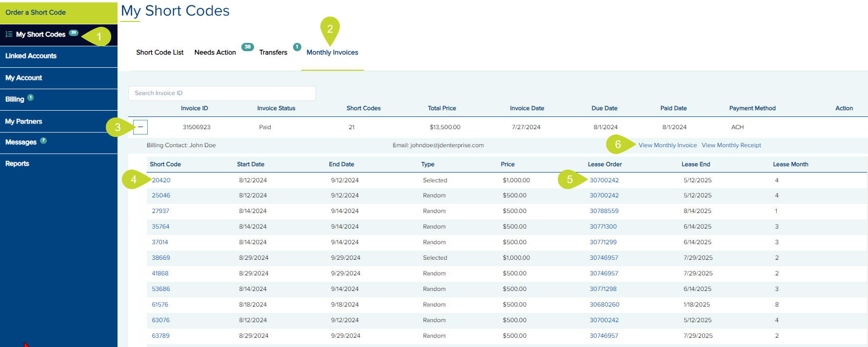Viewport: 868px width, 347px height.
Task: Click the Lease Month column header
Action: click(x=790, y=164)
